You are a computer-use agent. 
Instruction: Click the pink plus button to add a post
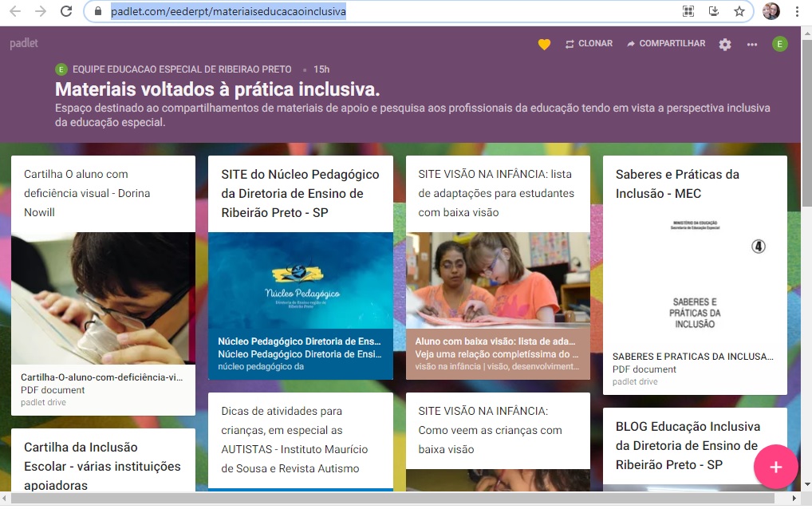coord(775,467)
